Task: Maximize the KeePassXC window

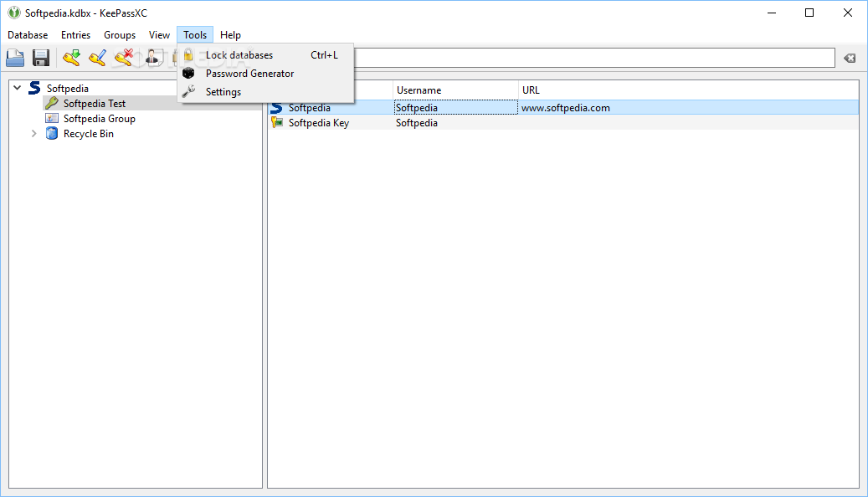Action: click(x=809, y=13)
